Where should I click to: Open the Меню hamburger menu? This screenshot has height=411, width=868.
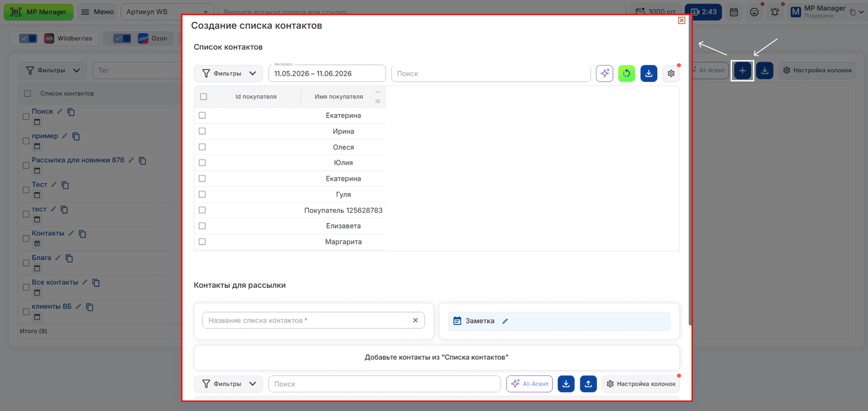(x=96, y=12)
